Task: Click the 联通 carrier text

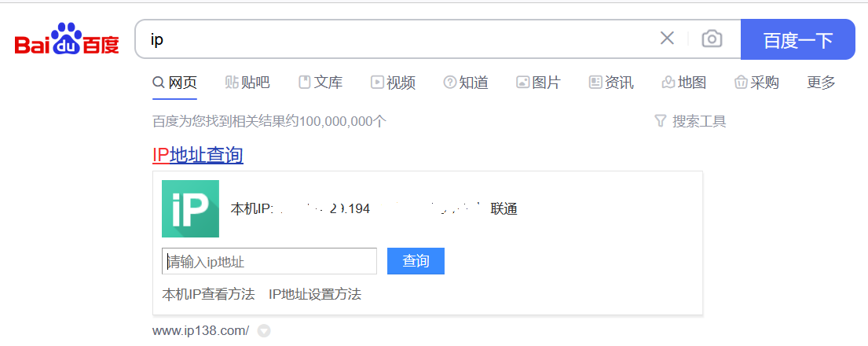Action: click(504, 209)
